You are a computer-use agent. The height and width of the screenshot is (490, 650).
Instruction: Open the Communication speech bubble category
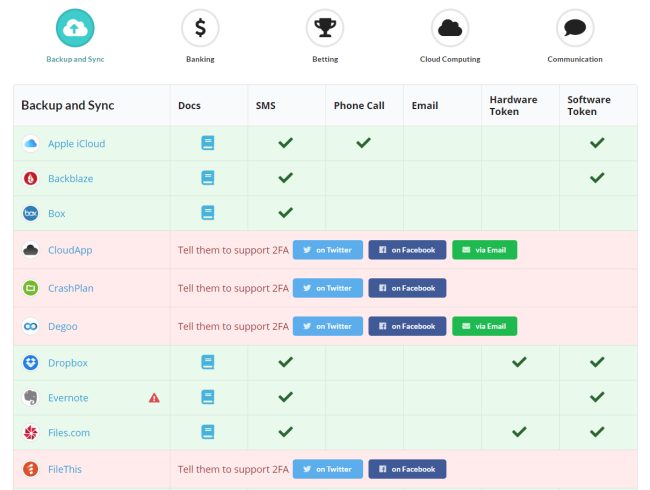[x=574, y=28]
